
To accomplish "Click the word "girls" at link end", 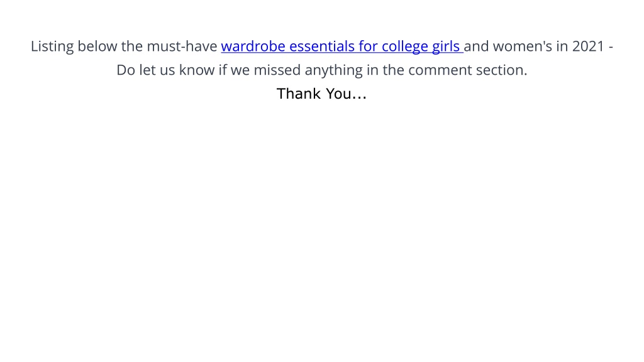I will [x=446, y=47].
